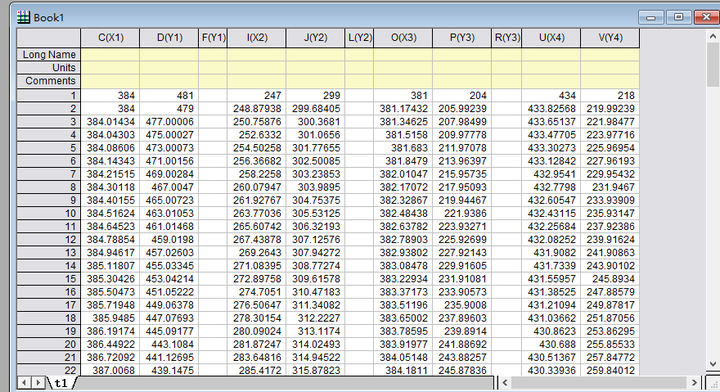This screenshot has height=392, width=720.
Task: Click the Units row label
Action: (x=49, y=68)
